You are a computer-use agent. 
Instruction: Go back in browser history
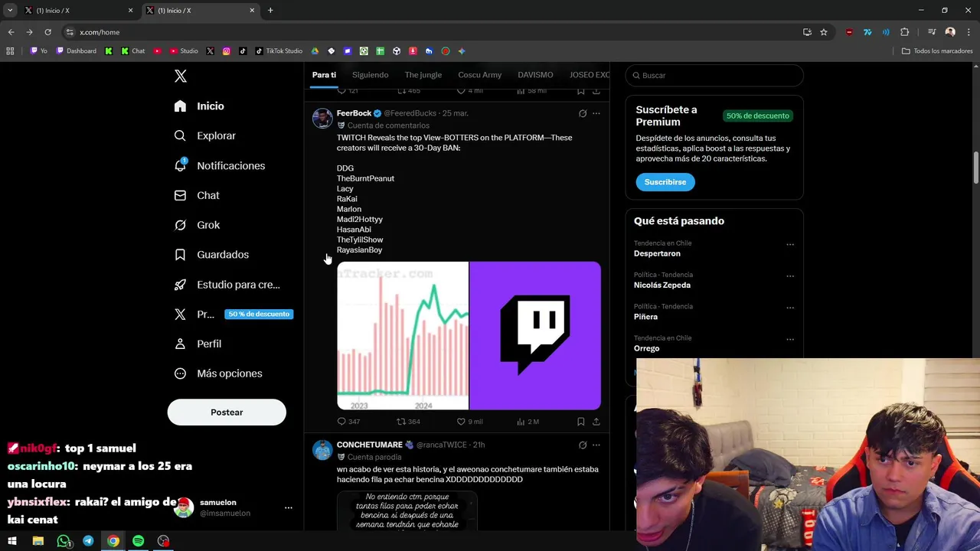(x=11, y=32)
